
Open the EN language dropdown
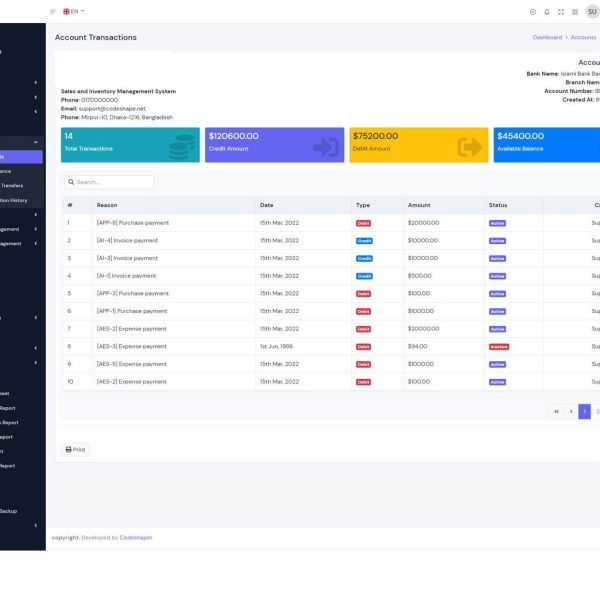[x=74, y=11]
